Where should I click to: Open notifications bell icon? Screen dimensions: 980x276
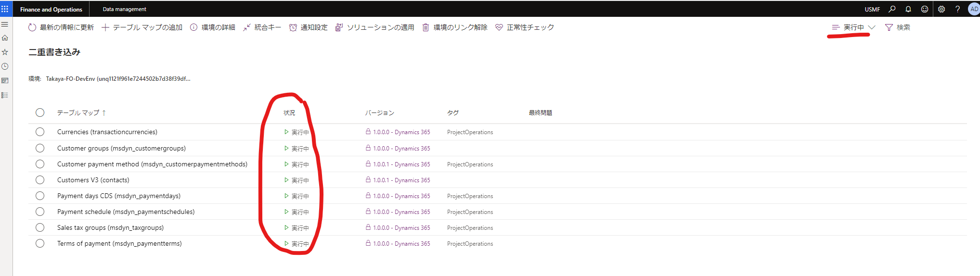(x=908, y=9)
